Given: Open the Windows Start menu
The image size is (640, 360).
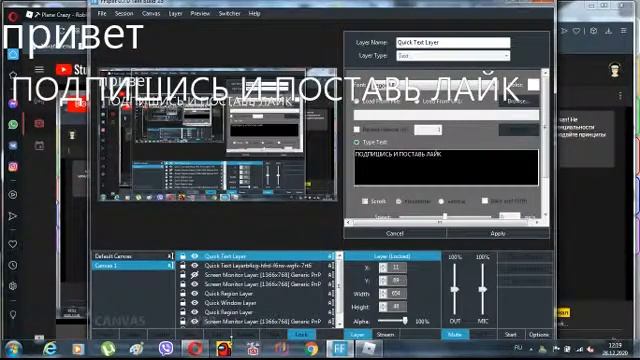Looking at the screenshot, I should point(13,349).
